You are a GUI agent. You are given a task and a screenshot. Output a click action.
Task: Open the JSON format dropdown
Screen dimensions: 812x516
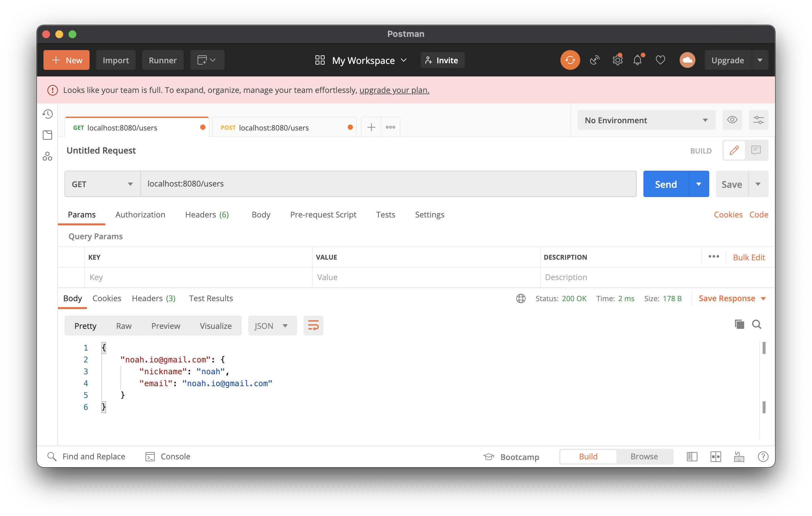[x=272, y=326]
